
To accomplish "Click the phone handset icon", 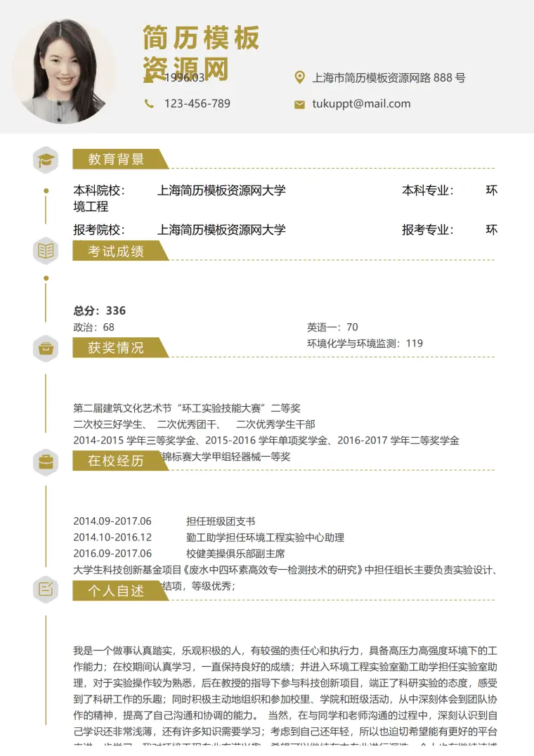I will (x=150, y=103).
